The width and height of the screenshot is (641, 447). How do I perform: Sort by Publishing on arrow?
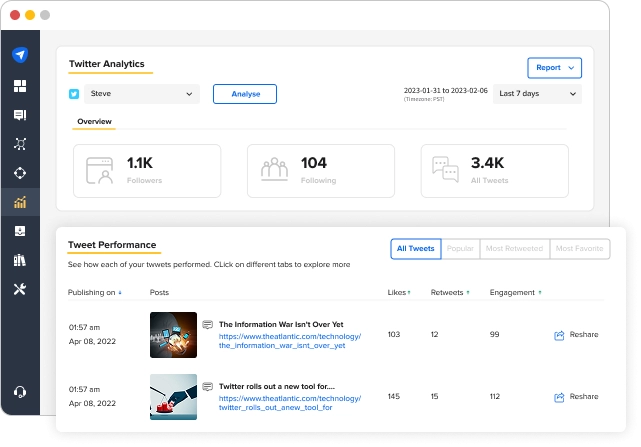[x=120, y=293]
